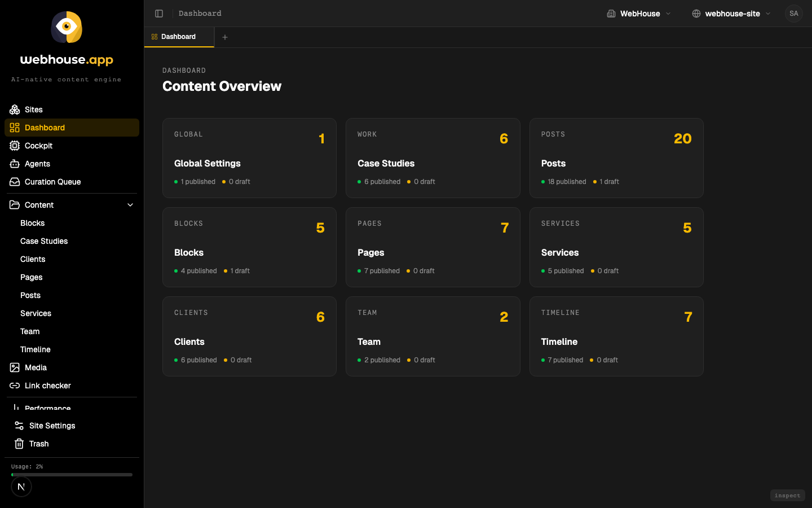The height and width of the screenshot is (508, 812).
Task: Click the round N badge at bottom left
Action: [x=21, y=487]
